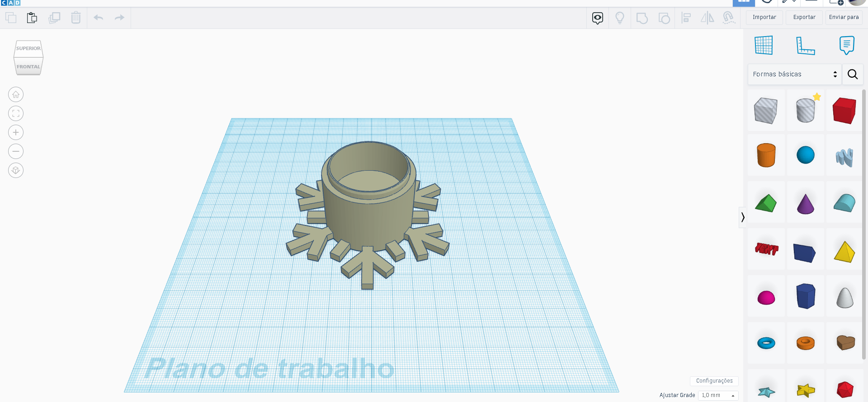The height and width of the screenshot is (402, 868).
Task: Click the Zoom in plus icon
Action: point(16,132)
